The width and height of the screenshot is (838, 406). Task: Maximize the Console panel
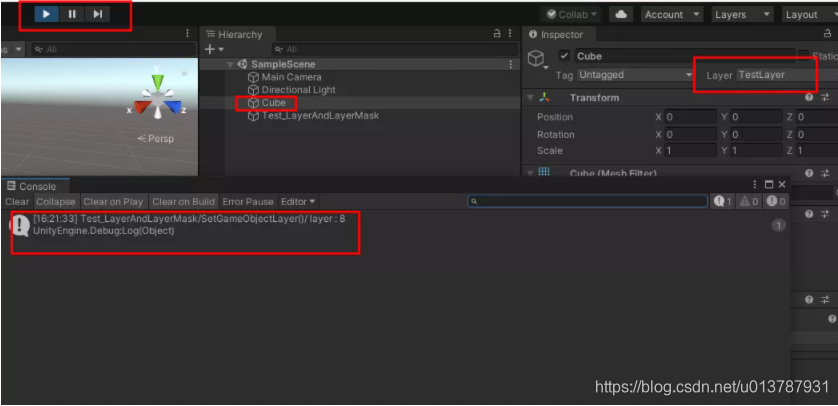click(x=769, y=184)
